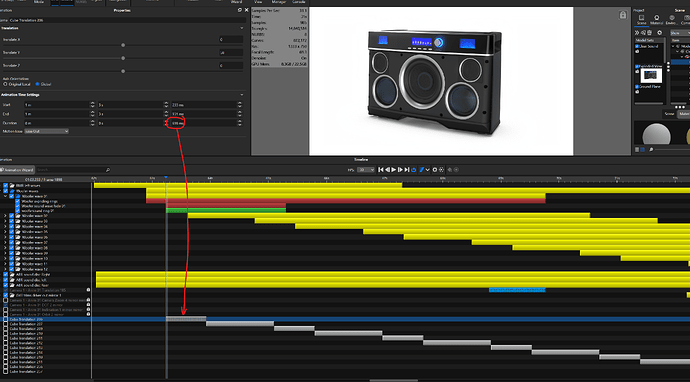
Task: Jump to the last frame of the timeline
Action: [407, 169]
